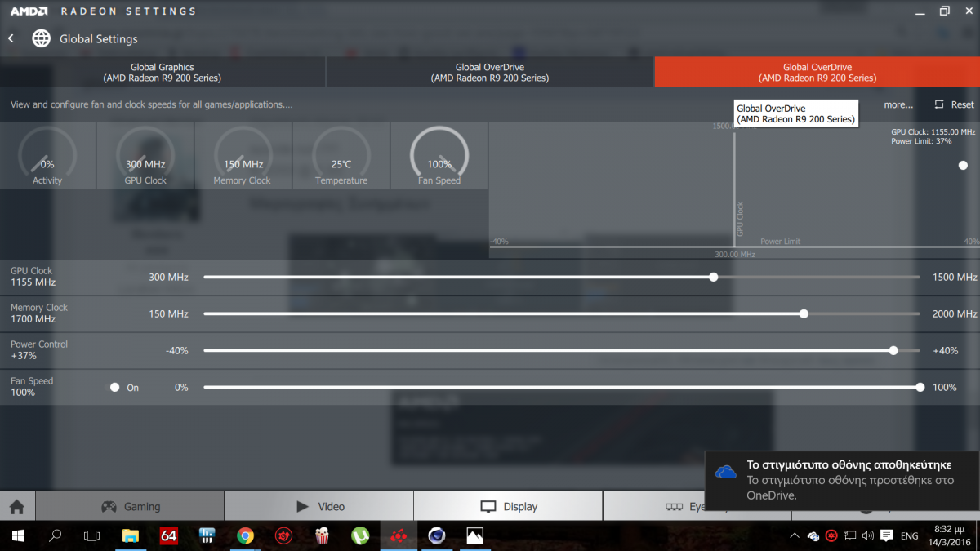This screenshot has height=551, width=980.
Task: Open the AIDA64 taskbar icon
Action: (169, 536)
